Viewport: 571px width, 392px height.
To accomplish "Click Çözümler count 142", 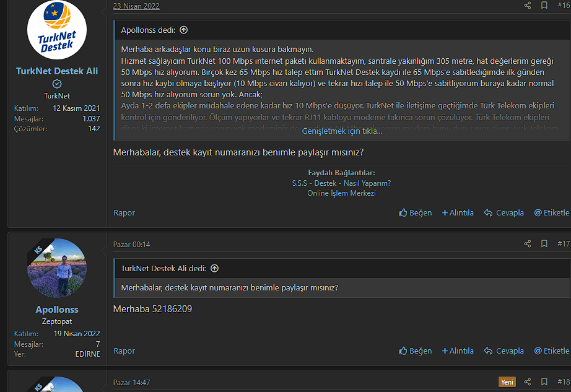I will pos(94,128).
